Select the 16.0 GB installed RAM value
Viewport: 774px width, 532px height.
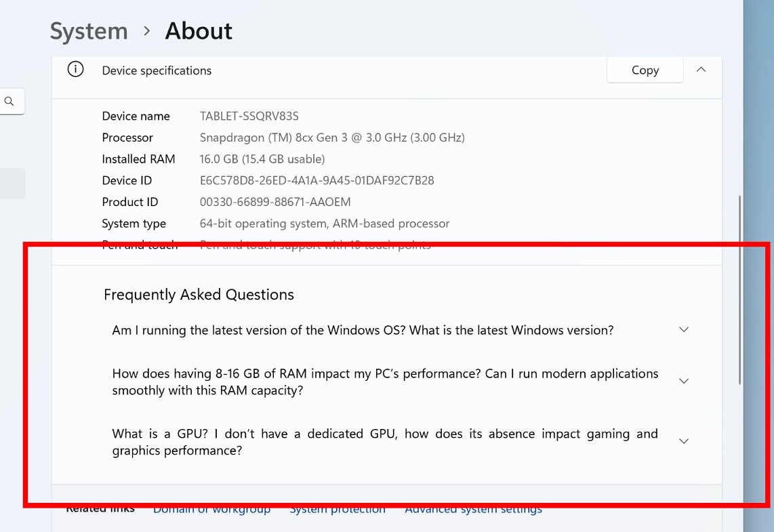click(262, 159)
